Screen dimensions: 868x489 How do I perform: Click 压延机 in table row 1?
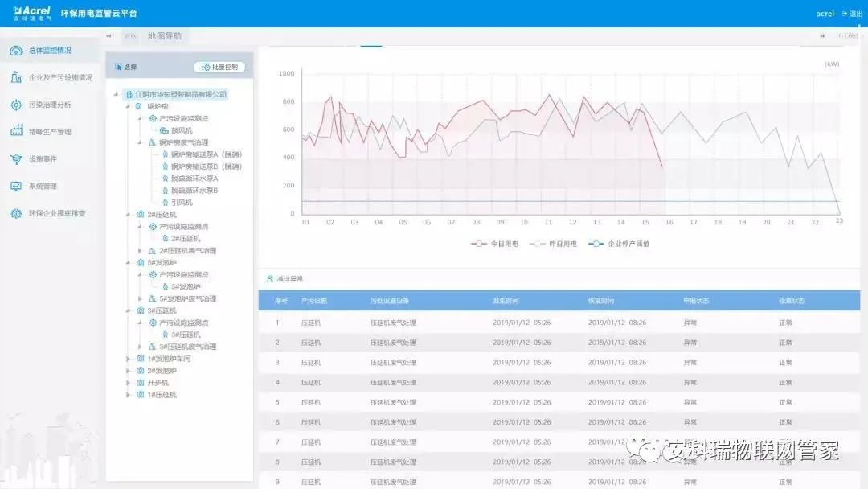(x=310, y=323)
